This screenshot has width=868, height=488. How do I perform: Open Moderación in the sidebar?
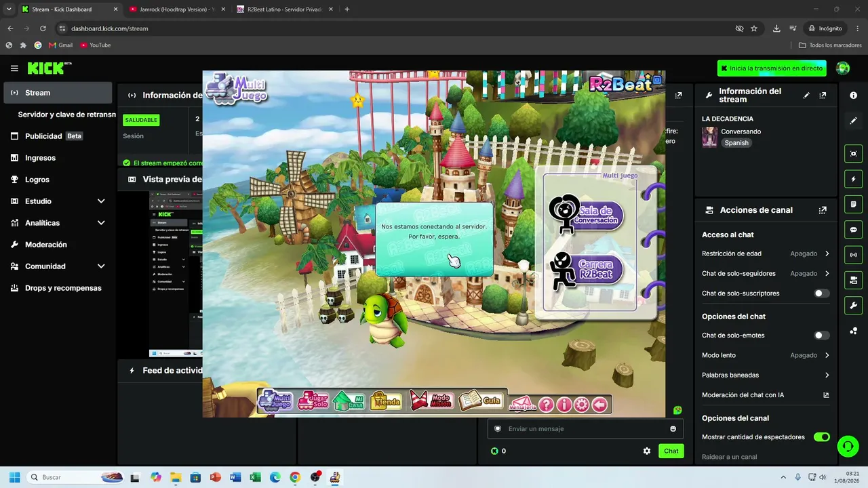click(x=58, y=245)
